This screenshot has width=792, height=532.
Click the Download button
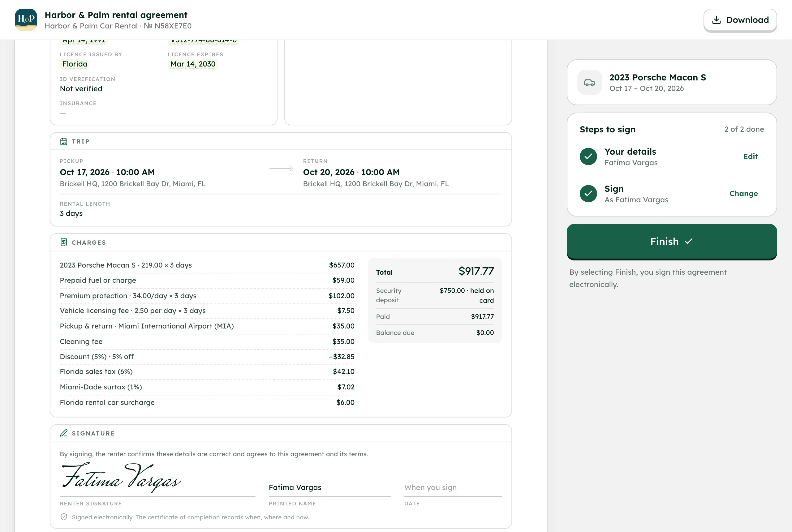[x=740, y=20]
